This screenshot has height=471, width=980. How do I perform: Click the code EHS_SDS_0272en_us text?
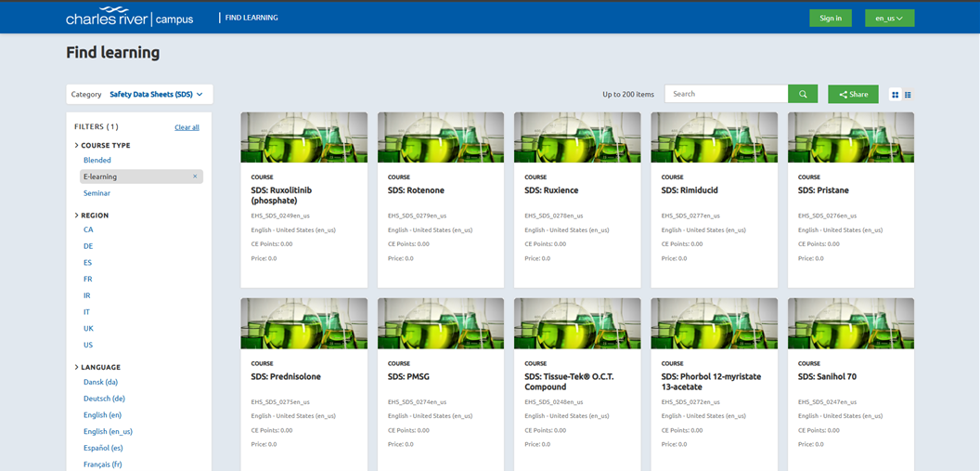pyautogui.click(x=690, y=401)
